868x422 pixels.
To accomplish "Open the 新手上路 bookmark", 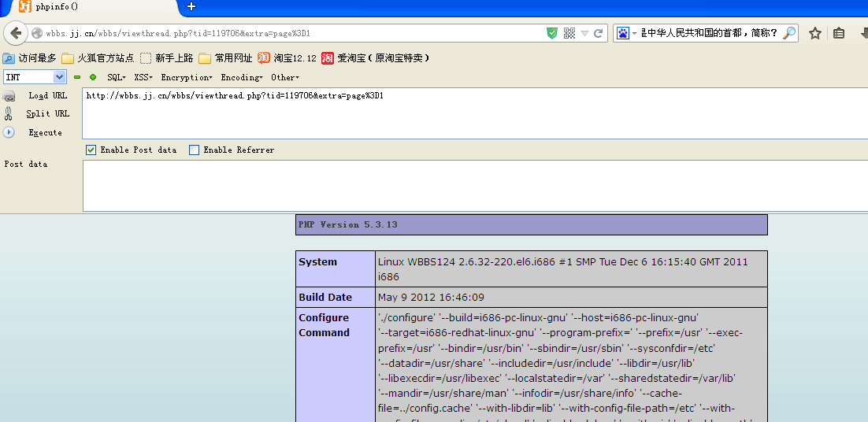I will point(167,58).
